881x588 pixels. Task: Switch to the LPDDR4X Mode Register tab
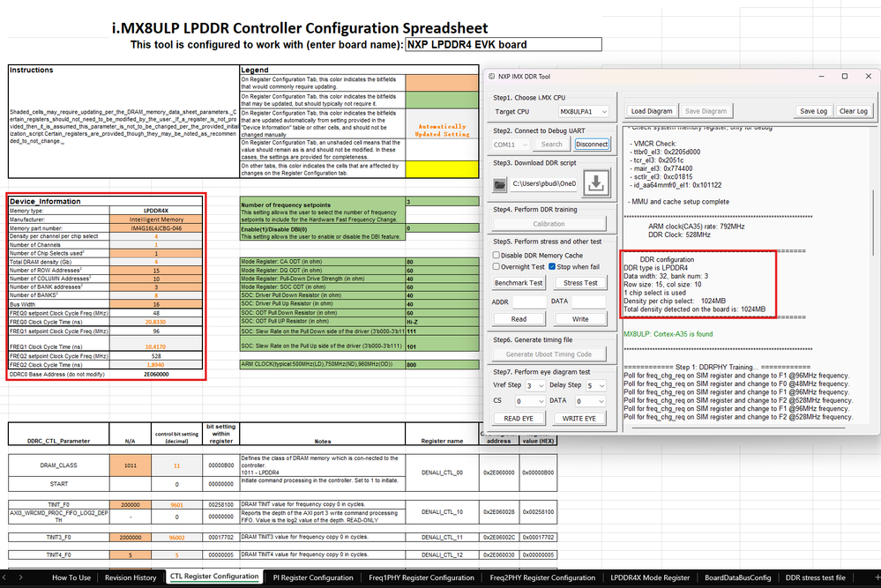[x=651, y=577]
